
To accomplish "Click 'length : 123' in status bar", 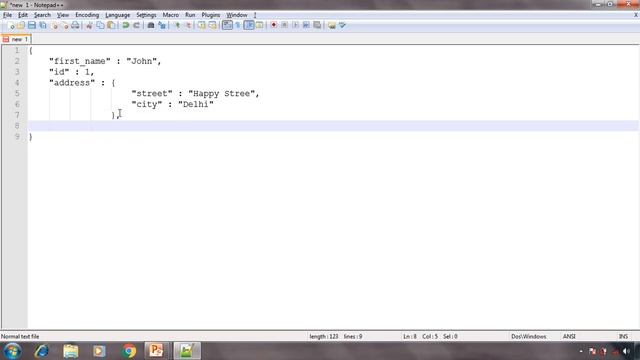I will pyautogui.click(x=324, y=337).
